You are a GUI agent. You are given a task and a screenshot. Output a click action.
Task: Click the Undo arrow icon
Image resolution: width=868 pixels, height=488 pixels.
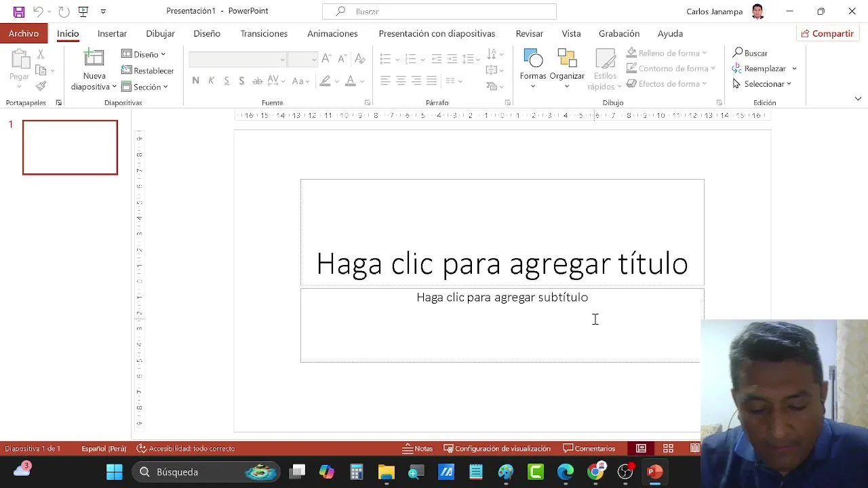(x=39, y=12)
